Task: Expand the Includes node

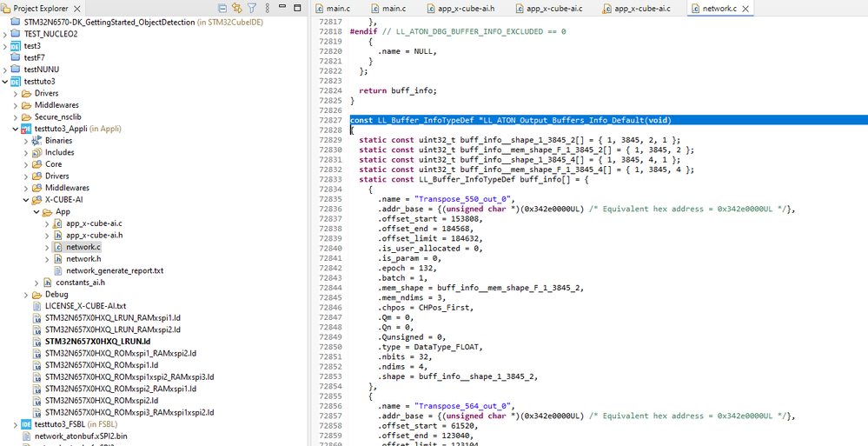Action: 26,152
